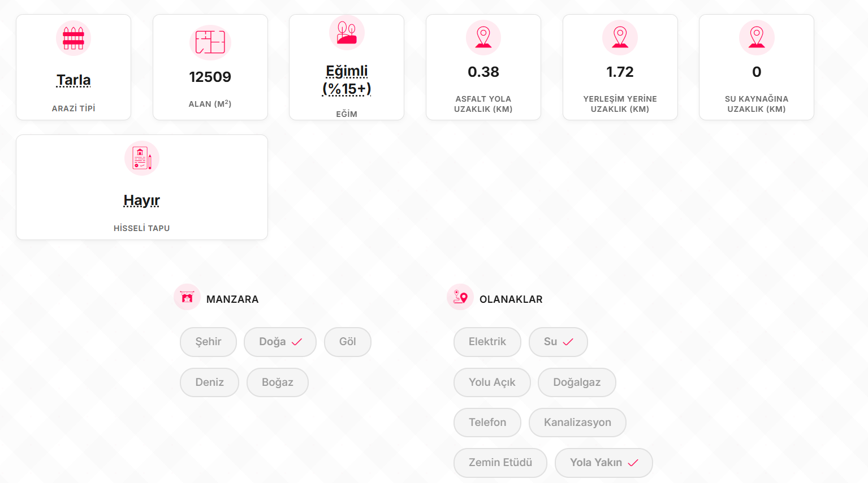Viewport: 868px width, 483px height.
Task: Toggle the Şehir view chip
Action: pyautogui.click(x=208, y=342)
